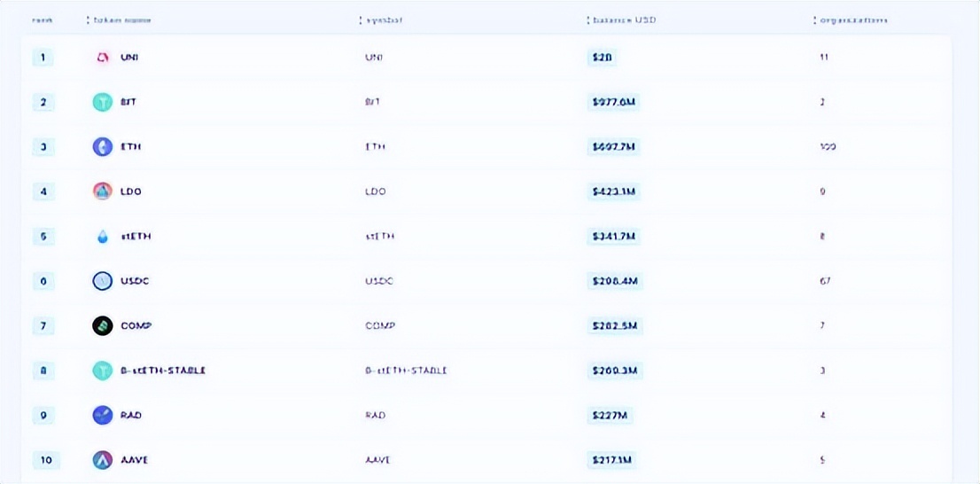Image resolution: width=980 pixels, height=484 pixels.
Task: Click the LDO token logo icon
Action: [x=103, y=191]
